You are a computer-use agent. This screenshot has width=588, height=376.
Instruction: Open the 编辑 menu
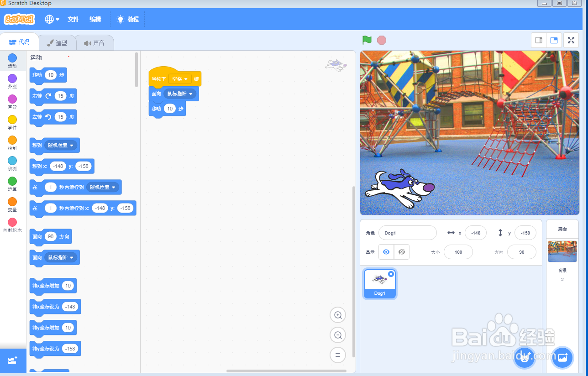[x=95, y=19]
